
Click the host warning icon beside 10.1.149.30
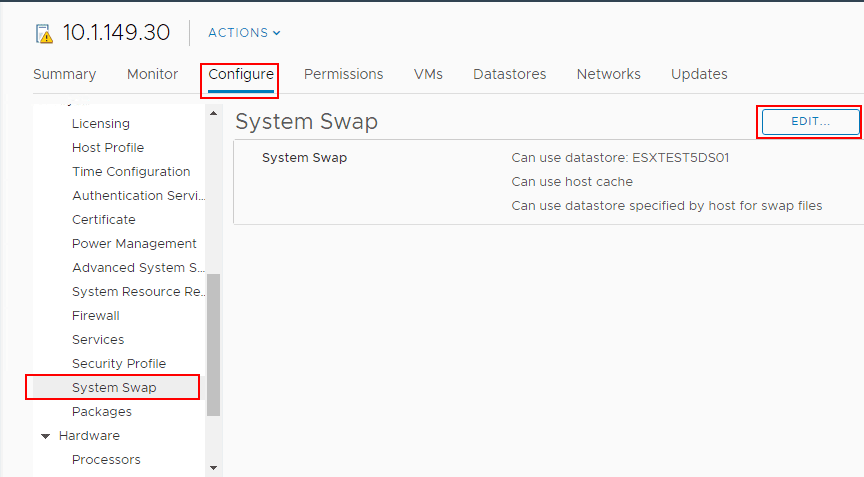44,33
